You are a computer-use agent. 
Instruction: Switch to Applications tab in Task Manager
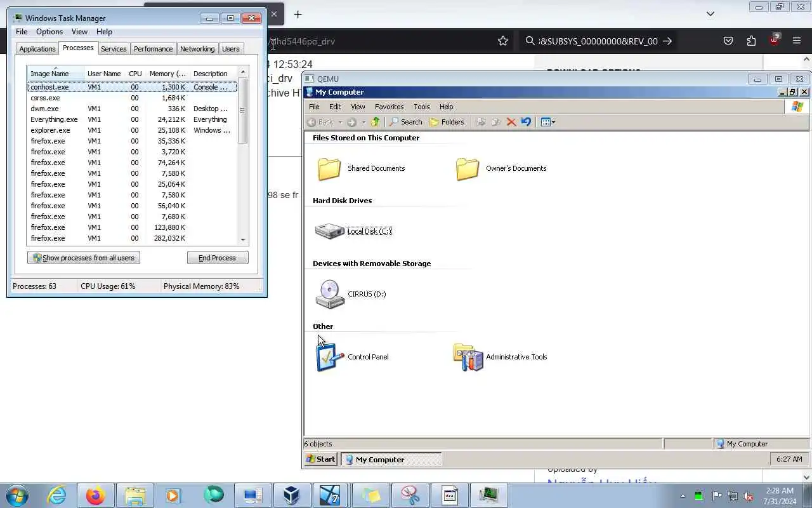point(37,49)
